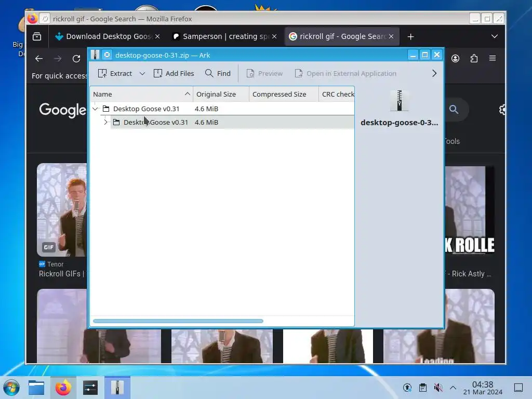Sort by CRC checksum column
Screen dimensions: 532x399
pos(337,95)
